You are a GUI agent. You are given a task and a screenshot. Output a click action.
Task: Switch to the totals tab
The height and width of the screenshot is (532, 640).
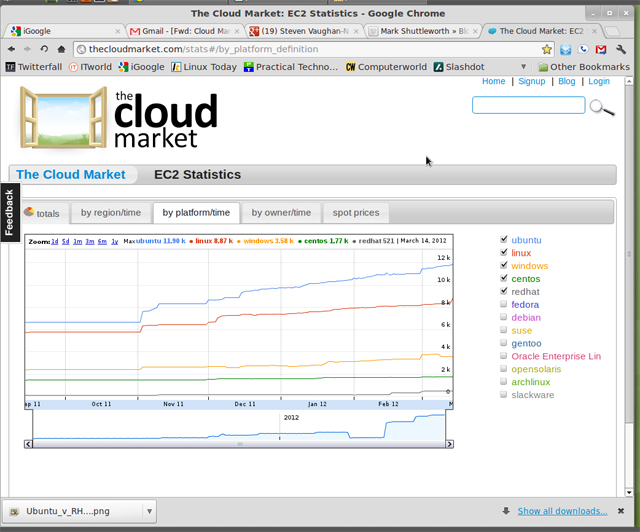pyautogui.click(x=44, y=213)
